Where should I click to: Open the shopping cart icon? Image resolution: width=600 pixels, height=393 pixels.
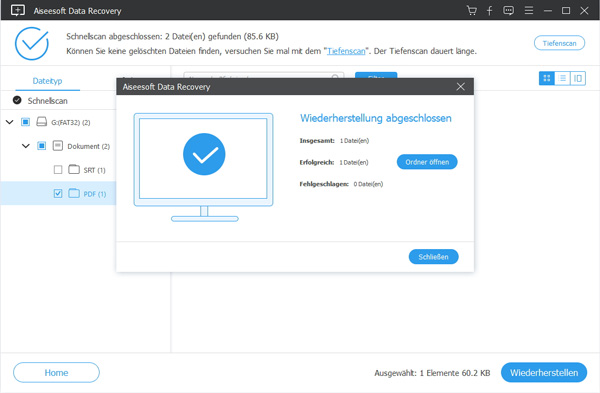[472, 10]
